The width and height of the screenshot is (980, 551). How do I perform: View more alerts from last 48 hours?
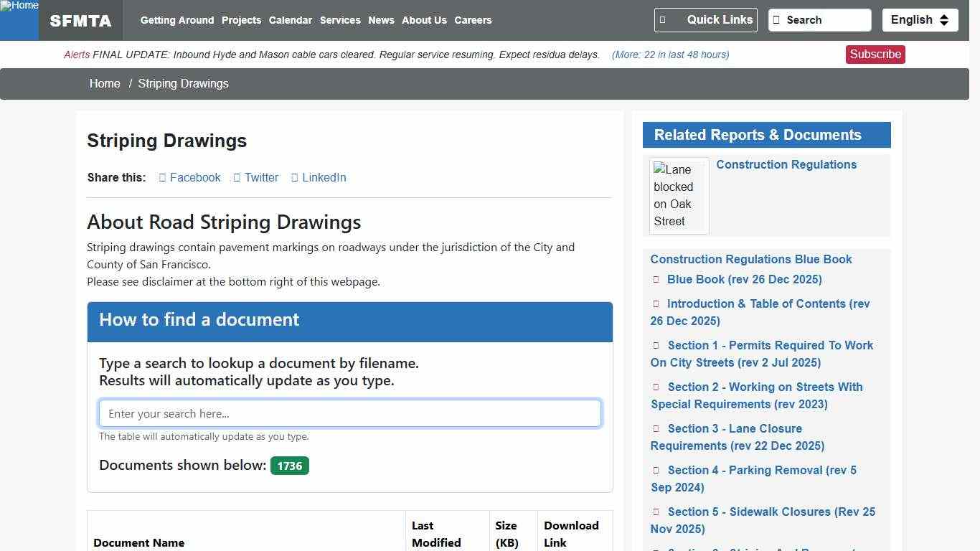click(670, 55)
